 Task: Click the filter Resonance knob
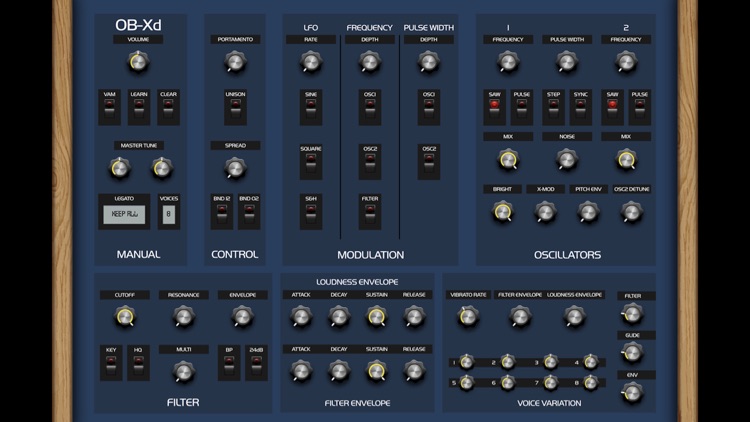tap(184, 317)
